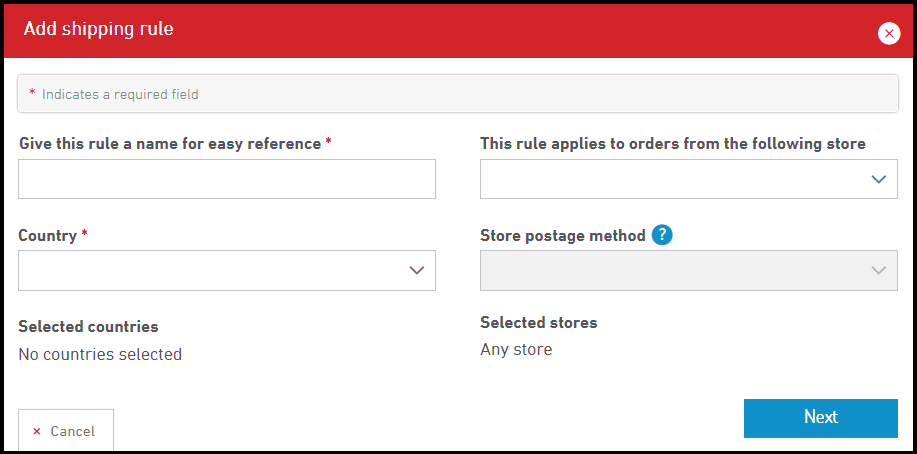Close the Add shipping rule dialog
The height and width of the screenshot is (454, 917).
pyautogui.click(x=889, y=33)
